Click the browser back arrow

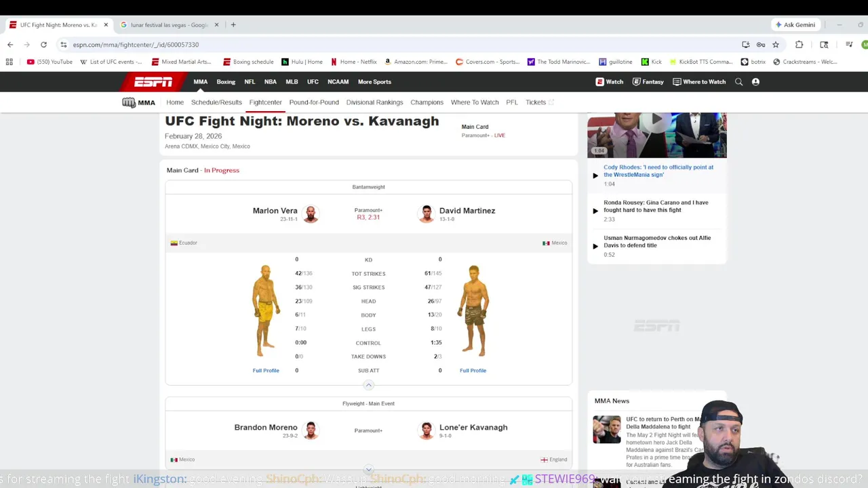tap(10, 45)
